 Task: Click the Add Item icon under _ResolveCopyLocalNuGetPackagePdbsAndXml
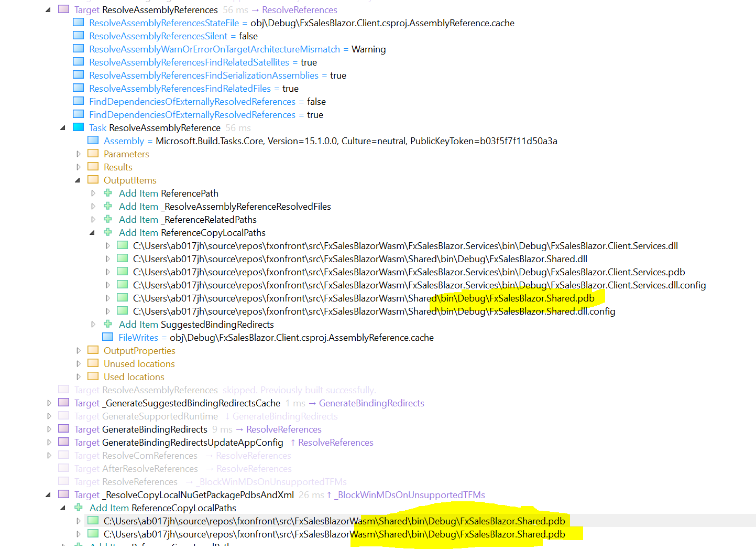click(x=79, y=507)
